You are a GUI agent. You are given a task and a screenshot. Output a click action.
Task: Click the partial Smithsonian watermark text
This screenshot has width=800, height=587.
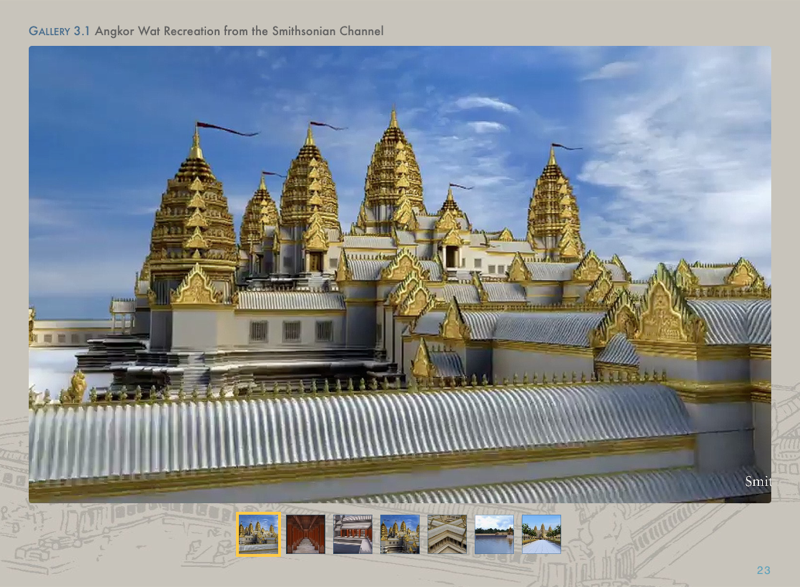point(757,482)
